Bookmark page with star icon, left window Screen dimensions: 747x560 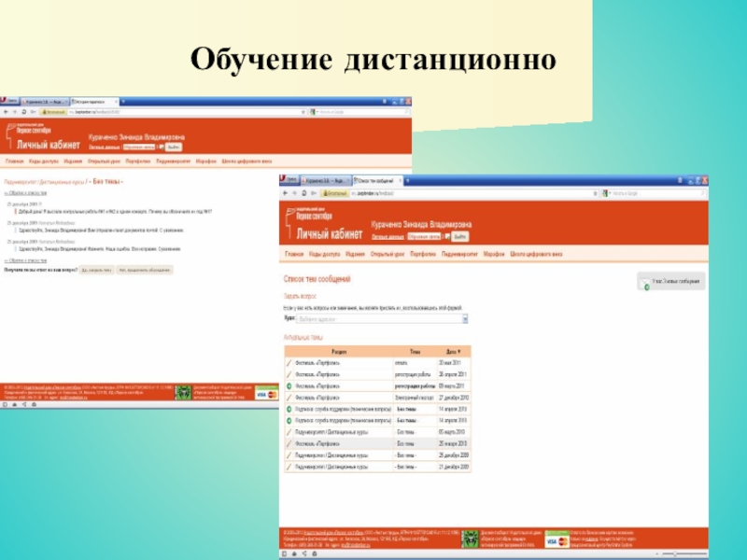point(303,112)
